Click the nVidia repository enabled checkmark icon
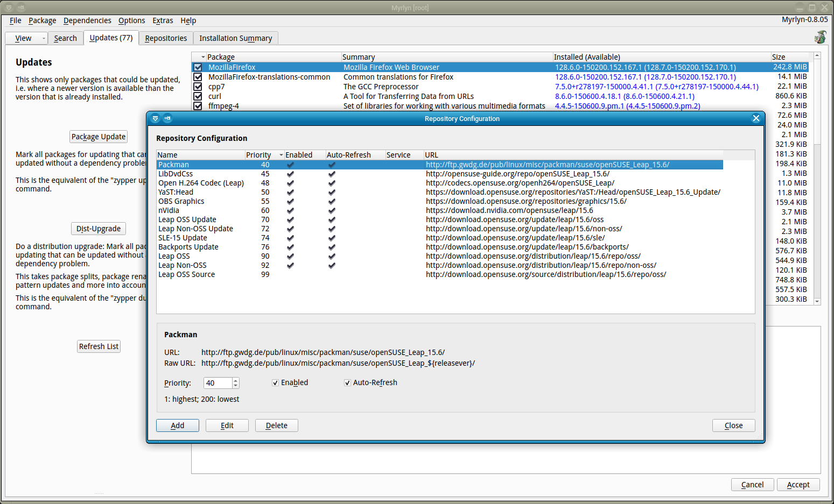The height and width of the screenshot is (504, 834). (290, 210)
